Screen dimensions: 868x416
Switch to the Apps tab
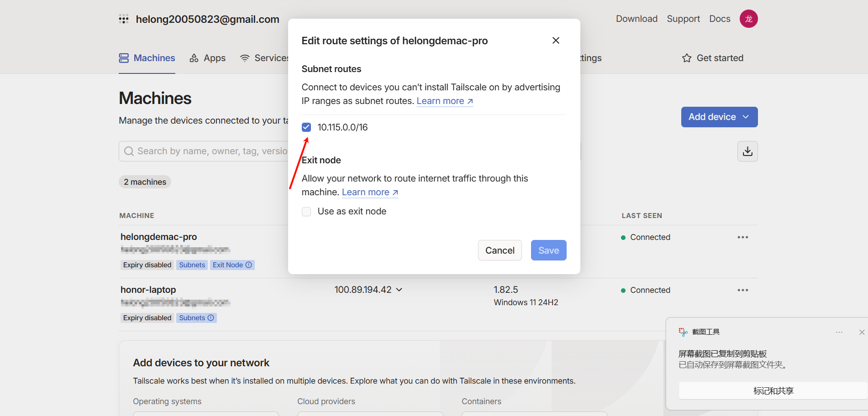[x=208, y=58]
